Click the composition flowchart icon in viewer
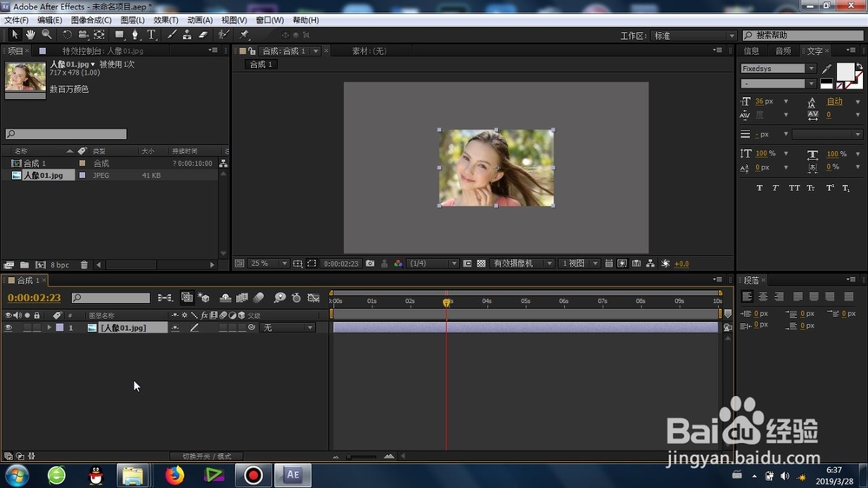Viewport: 868px width, 488px height. click(x=650, y=264)
